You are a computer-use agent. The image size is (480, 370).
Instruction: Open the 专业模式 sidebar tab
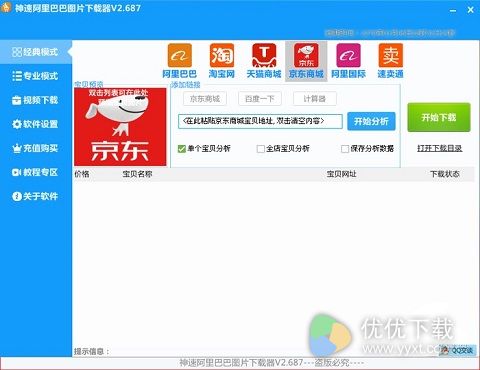click(35, 76)
